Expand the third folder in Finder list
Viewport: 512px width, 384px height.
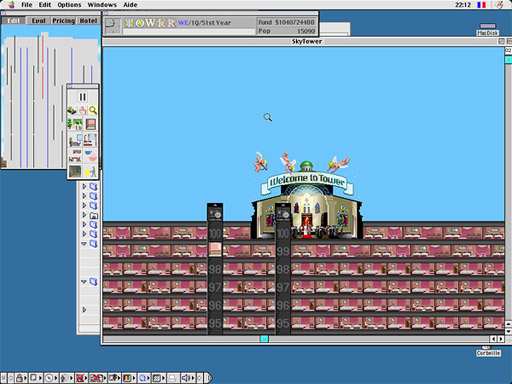pyautogui.click(x=84, y=205)
